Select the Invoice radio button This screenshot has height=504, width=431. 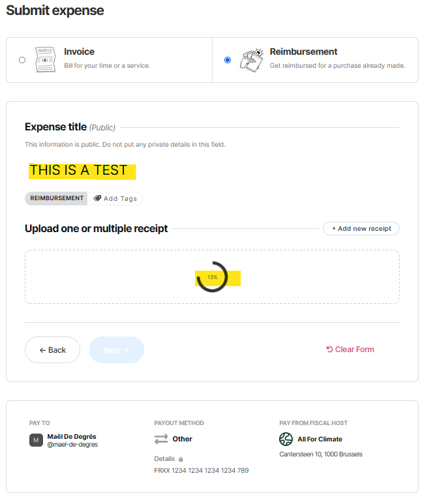[x=22, y=60]
